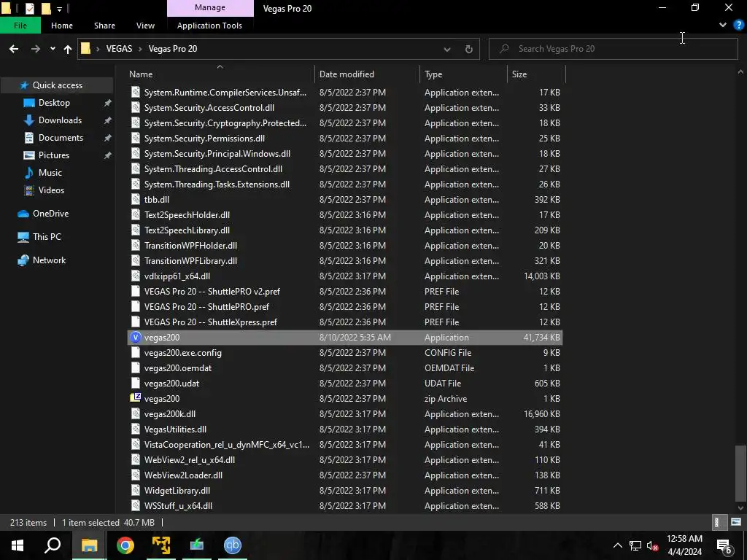Screen dimensions: 747x560
Task: Switch to the View ribbon tab
Action: pyautogui.click(x=145, y=26)
